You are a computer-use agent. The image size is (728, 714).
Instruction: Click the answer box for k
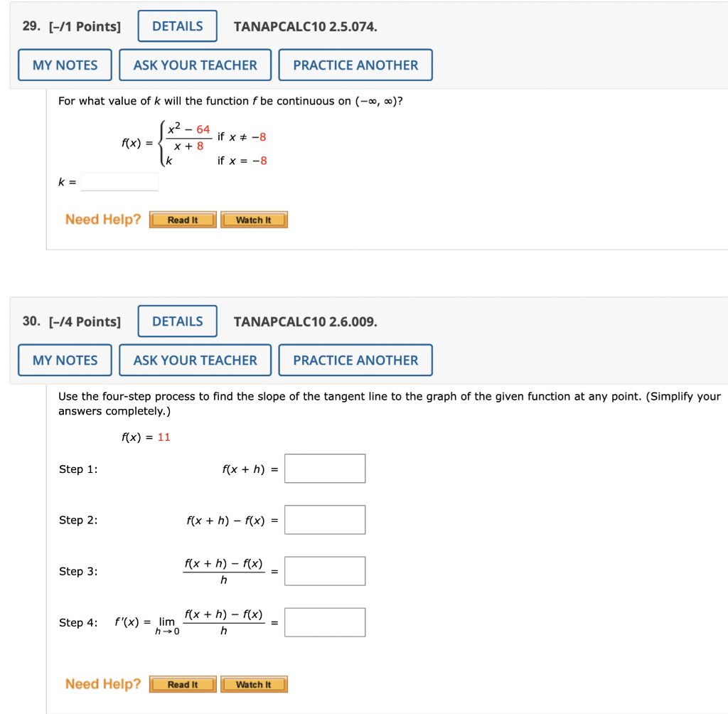tap(119, 182)
